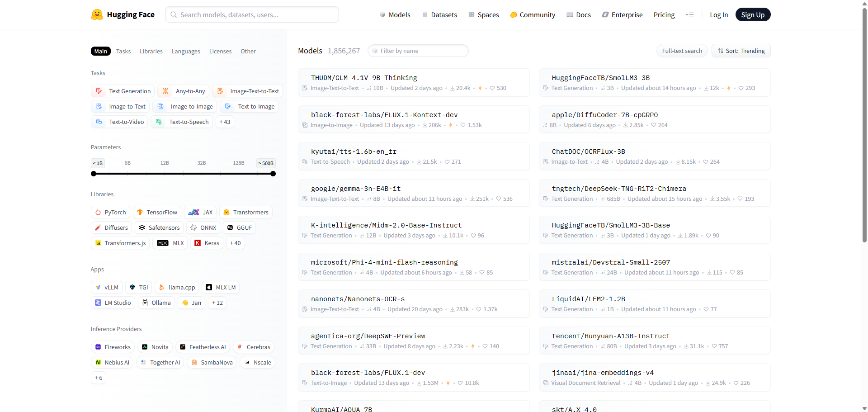Click the left handle of the parameters slider
Image resolution: width=868 pixels, height=412 pixels.
tap(94, 174)
